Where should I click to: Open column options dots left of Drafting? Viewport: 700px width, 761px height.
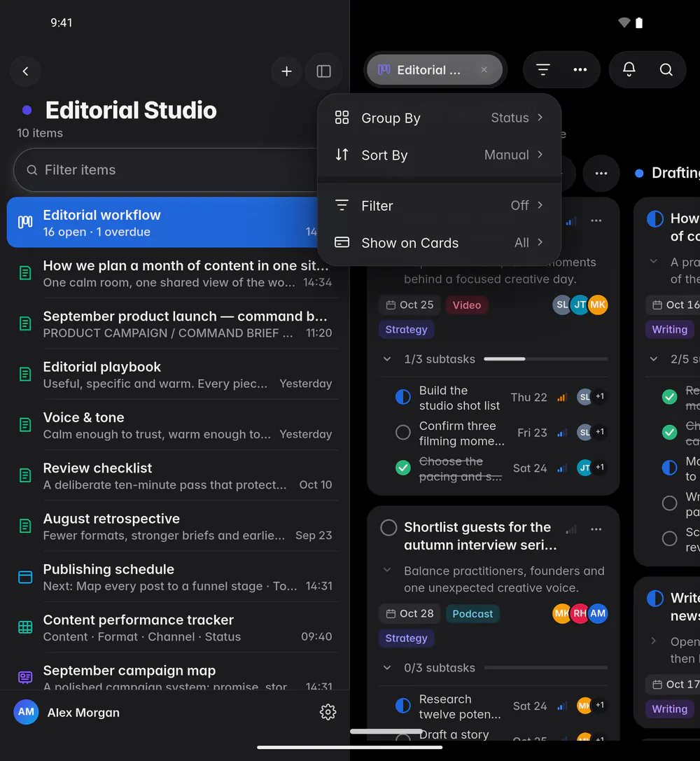coord(601,173)
